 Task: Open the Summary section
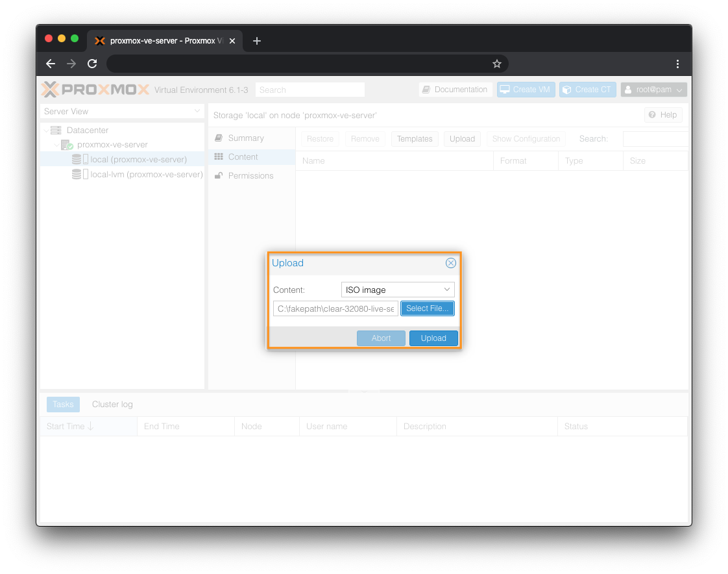tap(252, 138)
